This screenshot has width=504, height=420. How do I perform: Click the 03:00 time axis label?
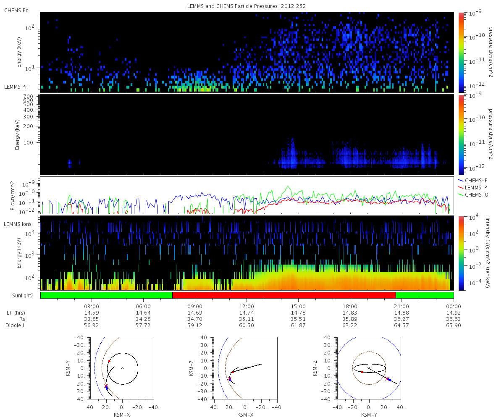pyautogui.click(x=92, y=307)
